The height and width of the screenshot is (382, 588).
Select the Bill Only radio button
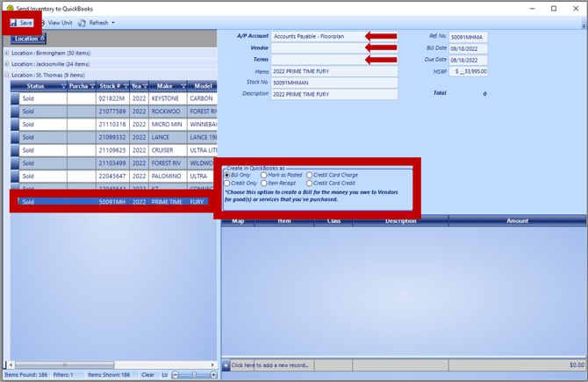227,176
